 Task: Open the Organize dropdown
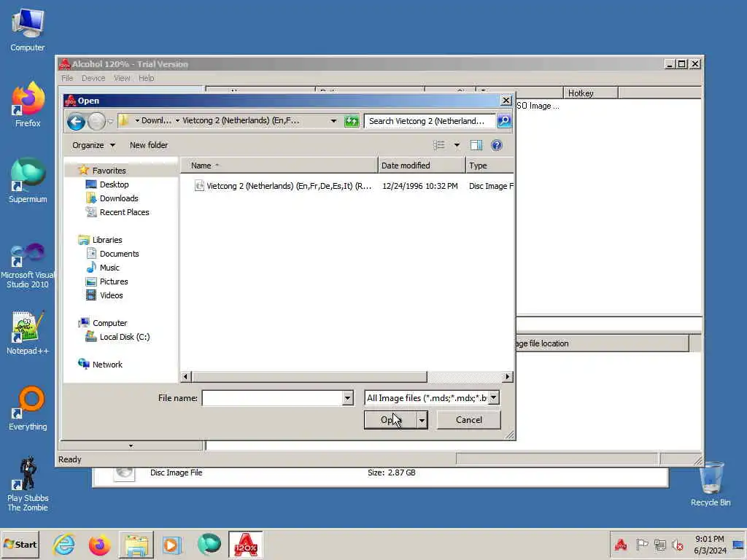(x=93, y=145)
